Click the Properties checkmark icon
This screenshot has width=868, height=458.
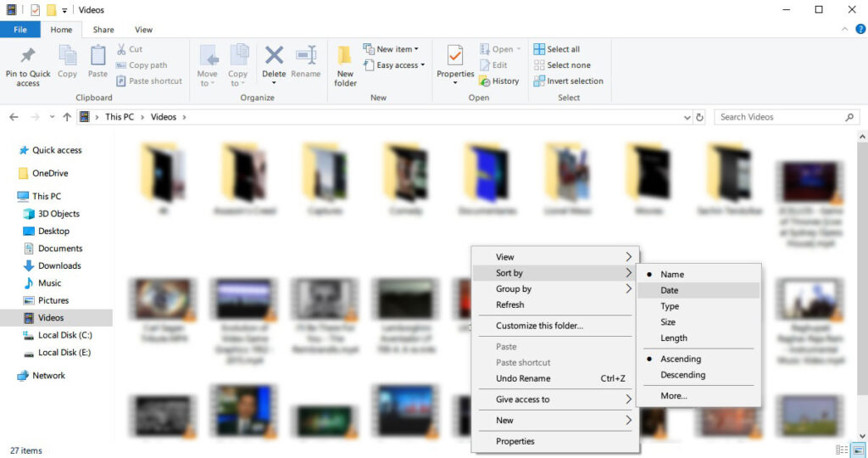(455, 55)
